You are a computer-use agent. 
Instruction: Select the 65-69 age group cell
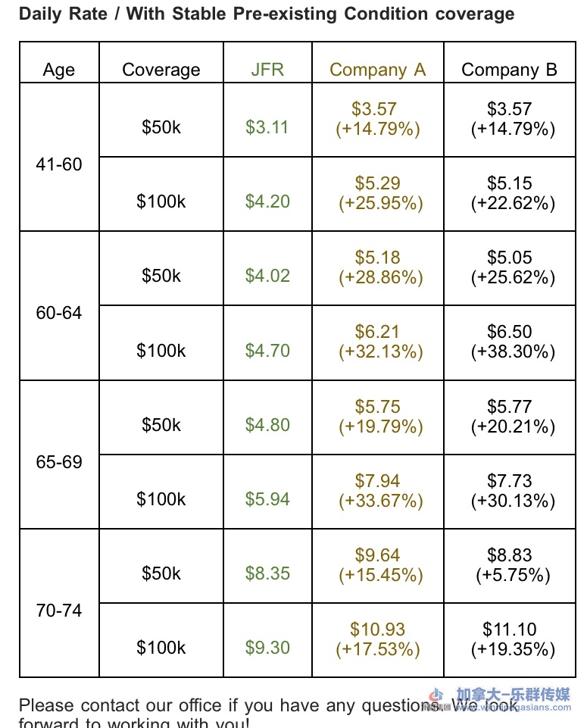(59, 462)
